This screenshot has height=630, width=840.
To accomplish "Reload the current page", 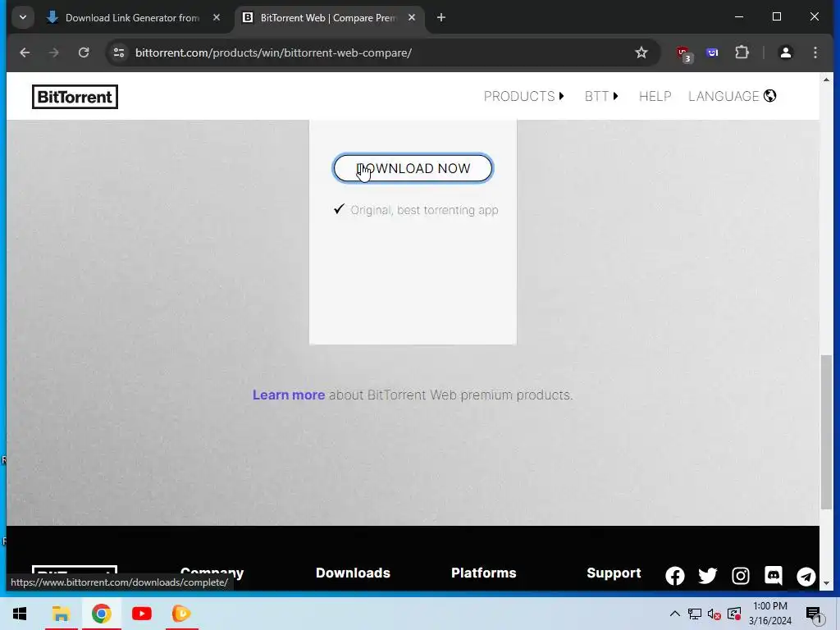I will [x=84, y=52].
